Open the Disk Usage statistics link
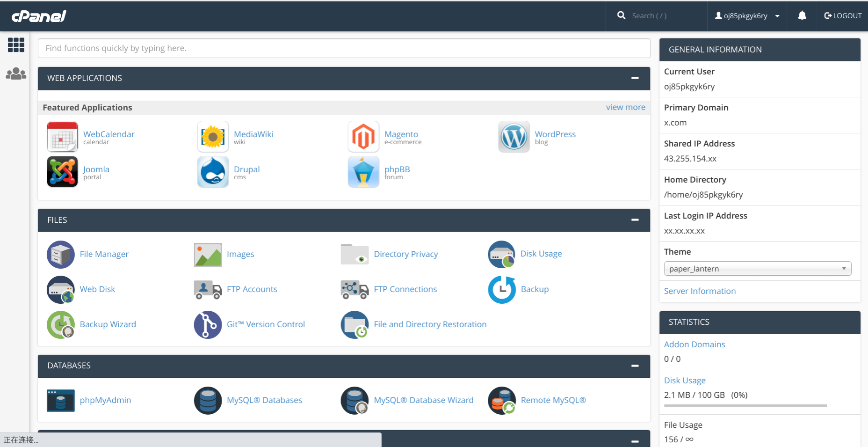868x447 pixels. coord(685,381)
